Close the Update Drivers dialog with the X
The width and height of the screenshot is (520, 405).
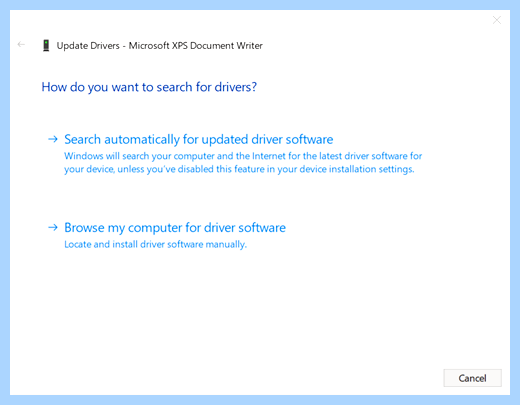tap(497, 20)
